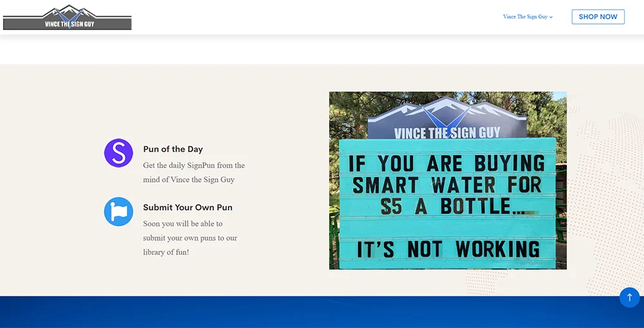
Task: Open the smart water sign photo
Action: click(448, 180)
